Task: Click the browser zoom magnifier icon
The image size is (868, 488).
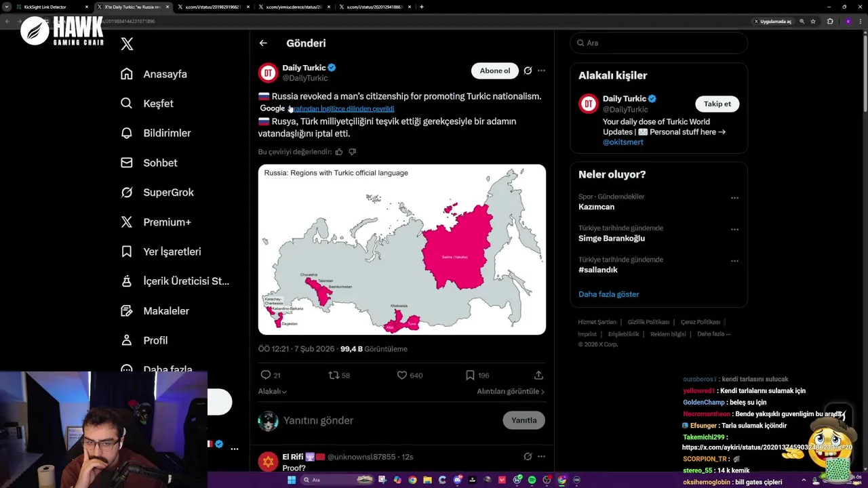Action: point(802,21)
